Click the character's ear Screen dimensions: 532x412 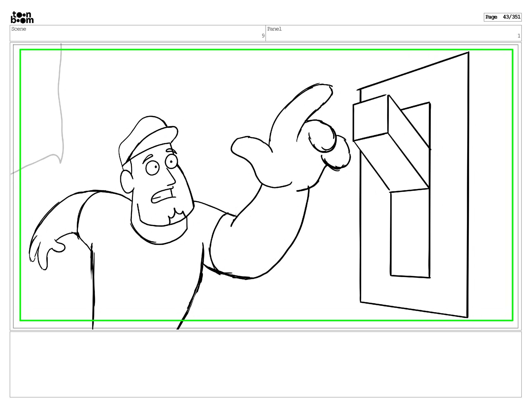126,181
